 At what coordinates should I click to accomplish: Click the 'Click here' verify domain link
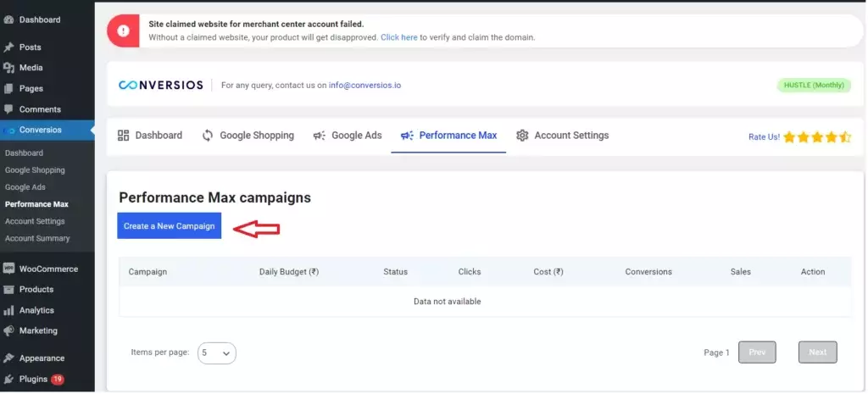399,37
